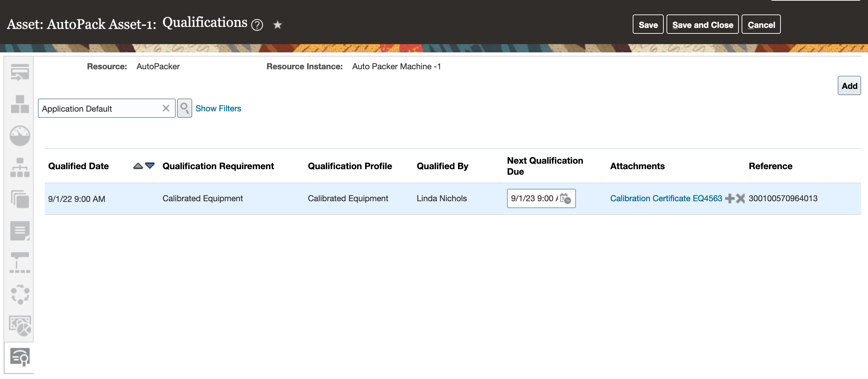Click the Cancel button
The width and height of the screenshot is (868, 379).
[x=761, y=25]
